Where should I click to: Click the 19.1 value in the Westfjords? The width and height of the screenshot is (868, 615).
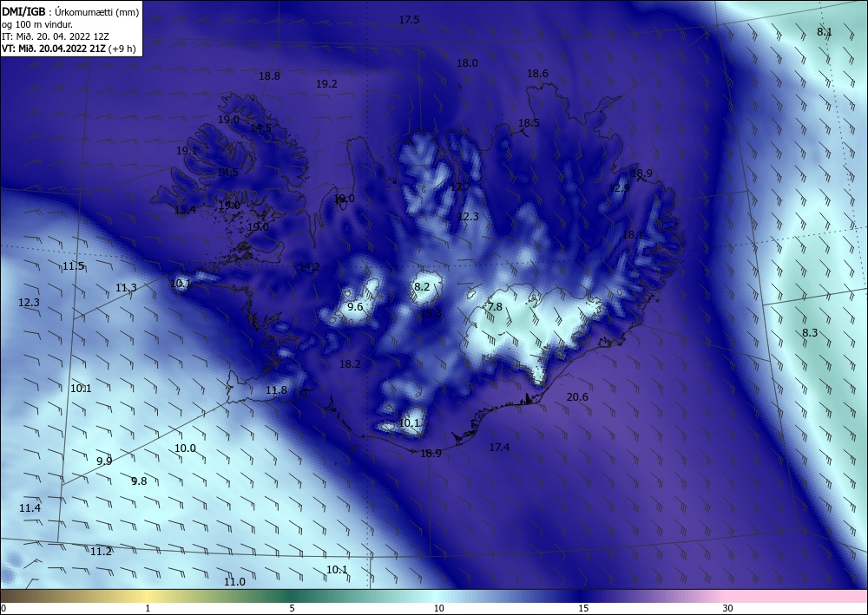(x=187, y=151)
